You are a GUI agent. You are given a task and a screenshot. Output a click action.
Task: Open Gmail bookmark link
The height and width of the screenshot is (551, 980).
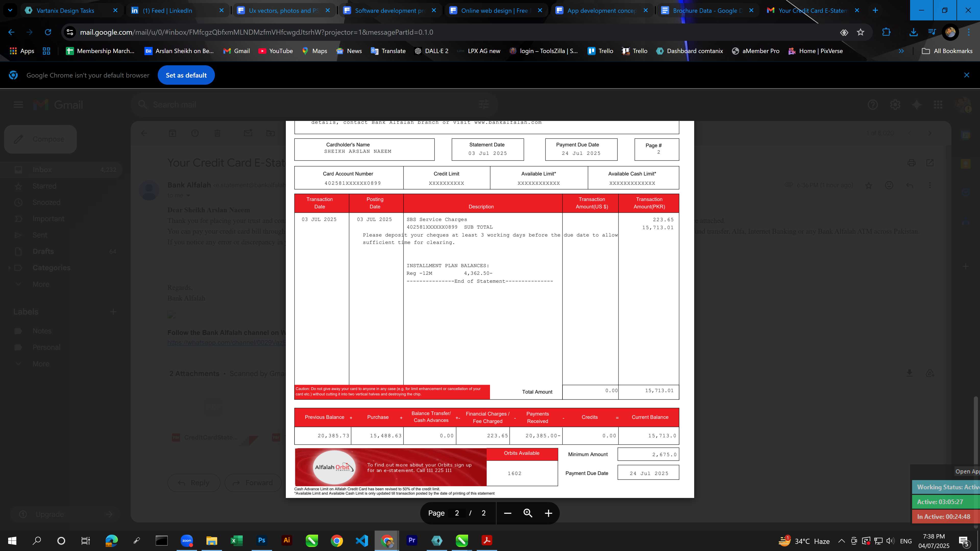[x=237, y=51]
